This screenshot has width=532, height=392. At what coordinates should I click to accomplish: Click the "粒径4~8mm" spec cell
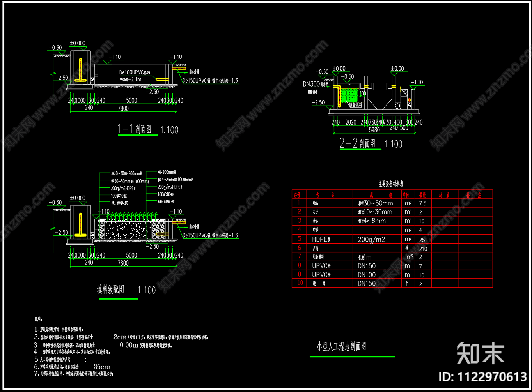point(372,221)
